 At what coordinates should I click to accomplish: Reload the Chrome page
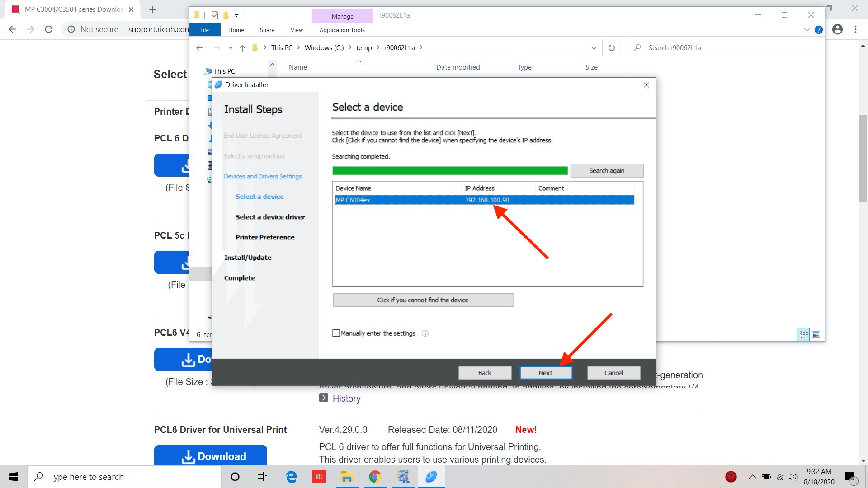coord(48,29)
